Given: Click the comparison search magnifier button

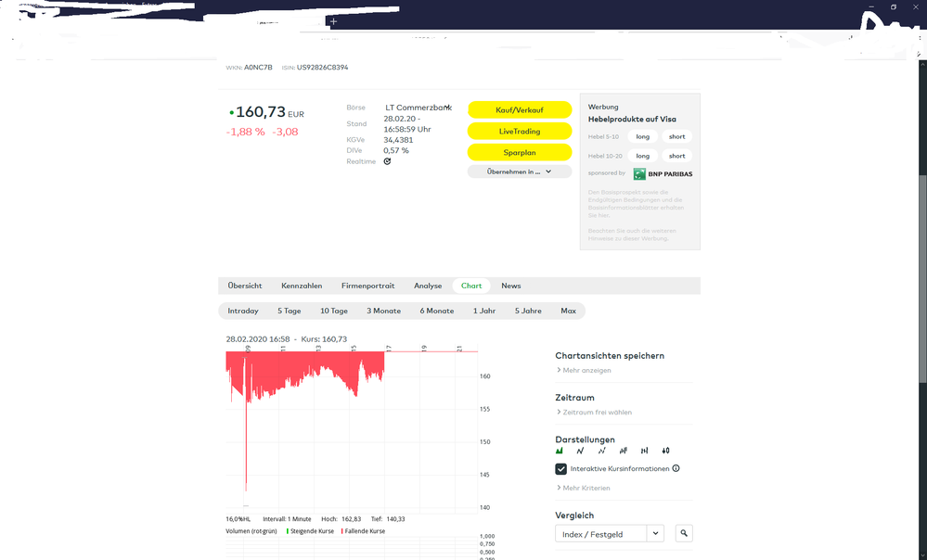Looking at the screenshot, I should 684,533.
